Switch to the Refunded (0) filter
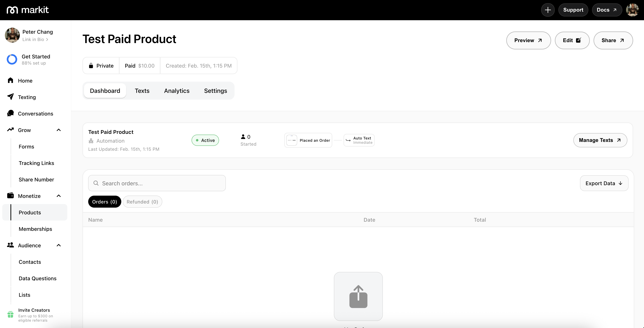The width and height of the screenshot is (644, 328). 142,202
